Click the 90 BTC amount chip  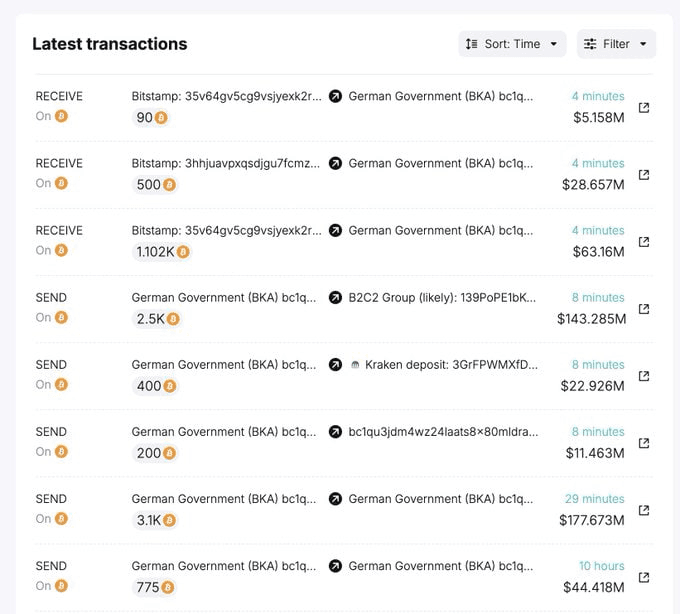pos(151,118)
